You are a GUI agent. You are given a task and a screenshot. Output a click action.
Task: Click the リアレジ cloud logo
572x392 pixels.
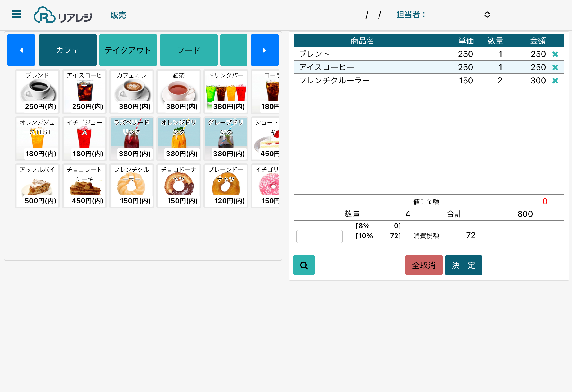(x=63, y=15)
